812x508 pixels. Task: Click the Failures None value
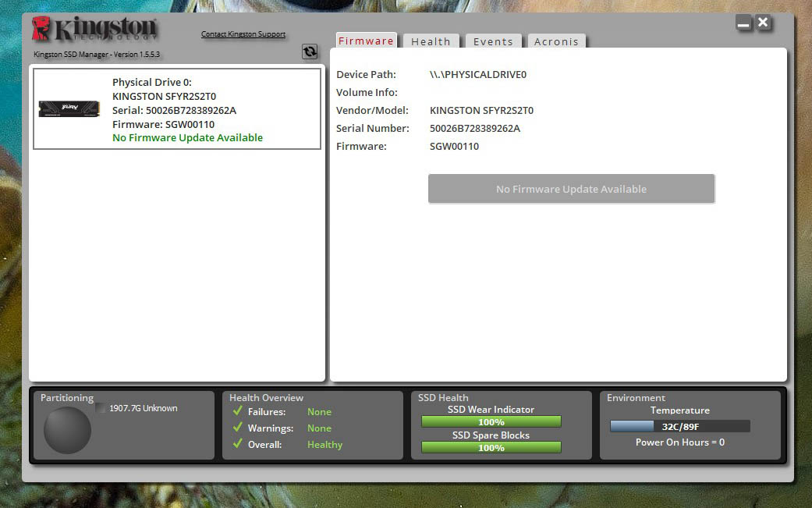pyautogui.click(x=319, y=412)
